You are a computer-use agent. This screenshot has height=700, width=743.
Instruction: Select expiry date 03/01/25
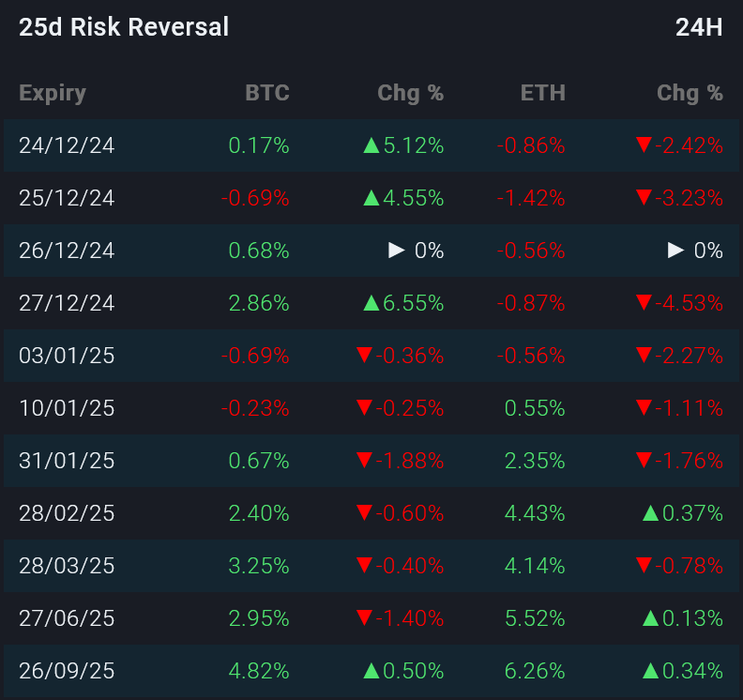coord(67,356)
